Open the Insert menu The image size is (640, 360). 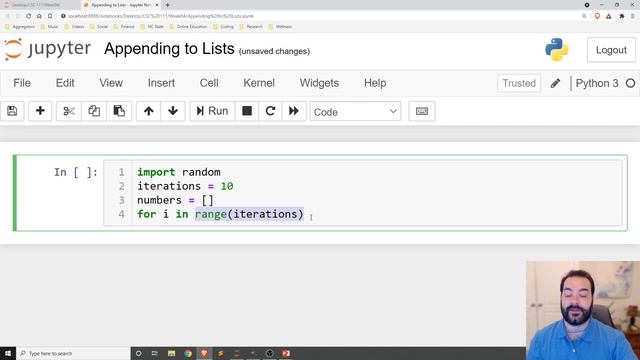[x=161, y=83]
